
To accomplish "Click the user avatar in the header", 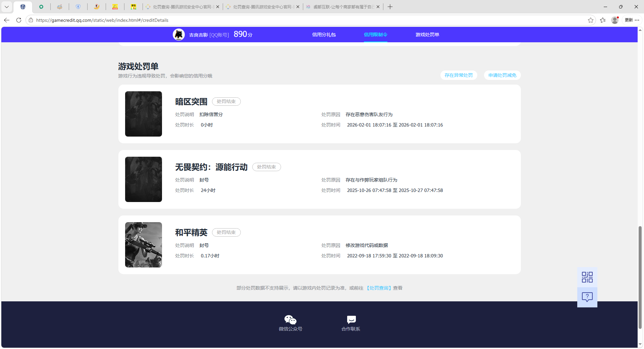I will coord(179,35).
